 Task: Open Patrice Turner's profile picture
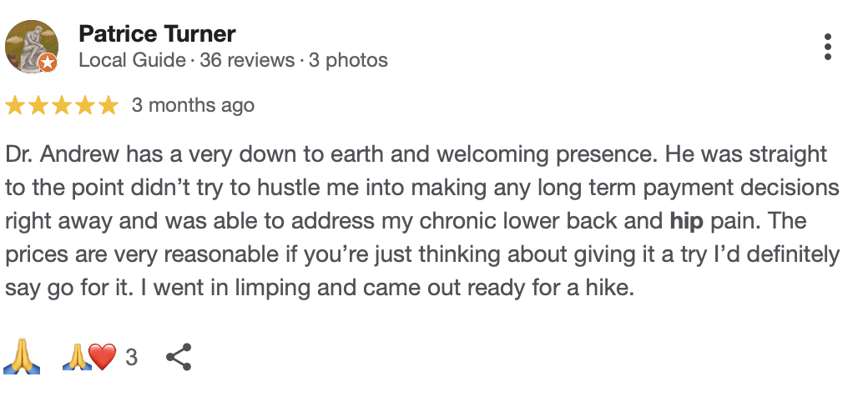click(x=32, y=47)
